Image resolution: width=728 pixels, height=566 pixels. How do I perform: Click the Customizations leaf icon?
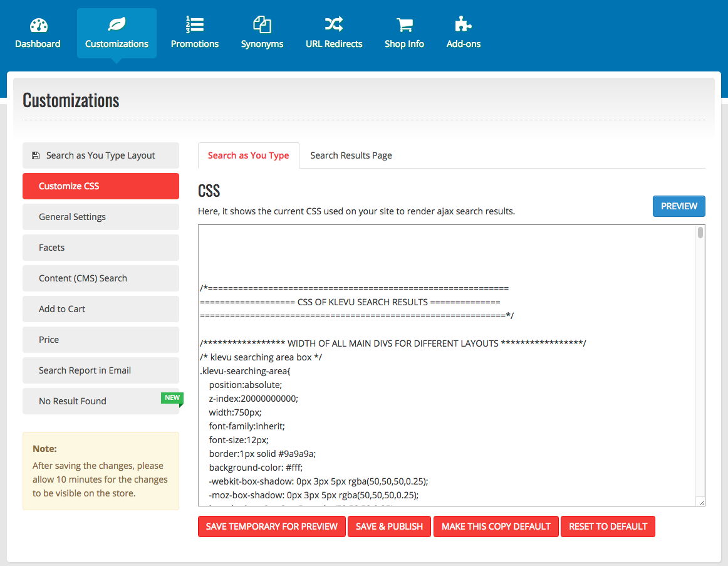pos(117,25)
